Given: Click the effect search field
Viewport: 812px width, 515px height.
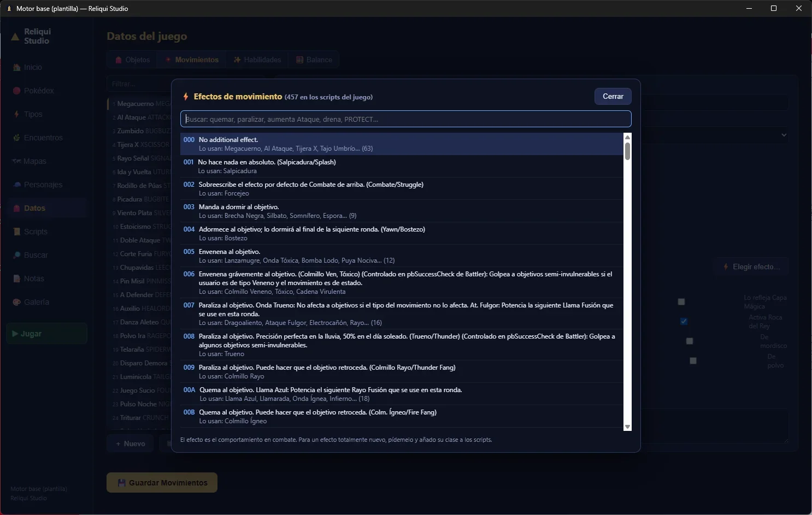Looking at the screenshot, I should point(405,119).
